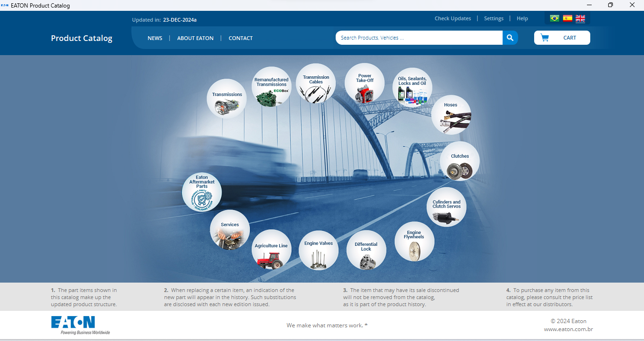The height and width of the screenshot is (341, 644).
Task: Open the Agriculture Line category
Action: pyautogui.click(x=271, y=250)
